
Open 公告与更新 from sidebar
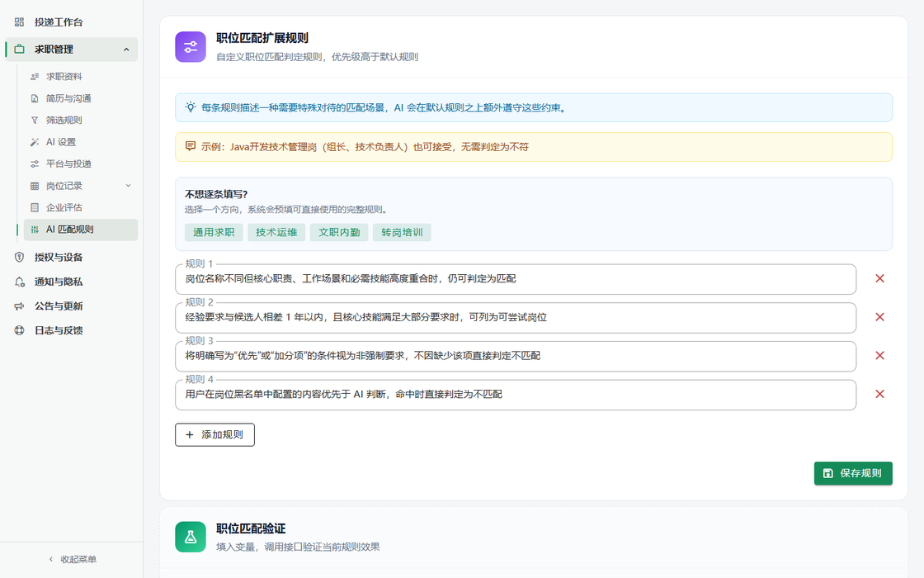tap(71, 306)
